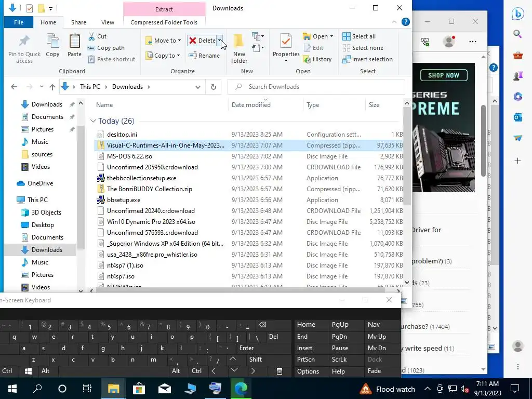Image resolution: width=532 pixels, height=399 pixels.
Task: Open recent locations dropdown arrow
Action: point(42,87)
